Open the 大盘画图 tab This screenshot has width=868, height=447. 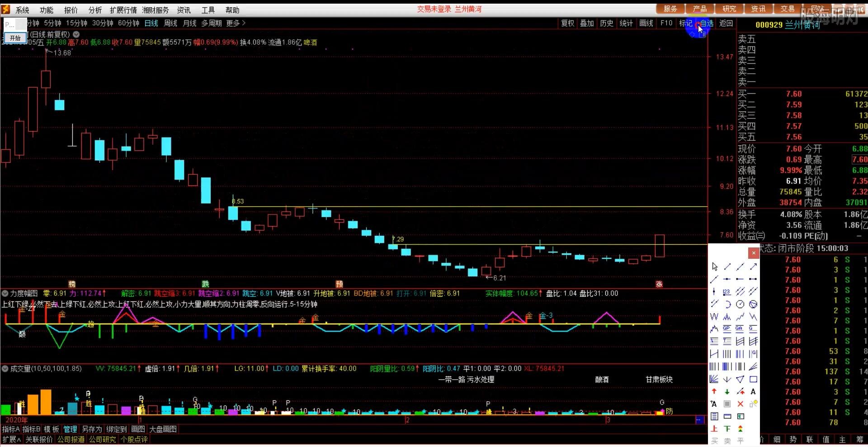click(163, 429)
